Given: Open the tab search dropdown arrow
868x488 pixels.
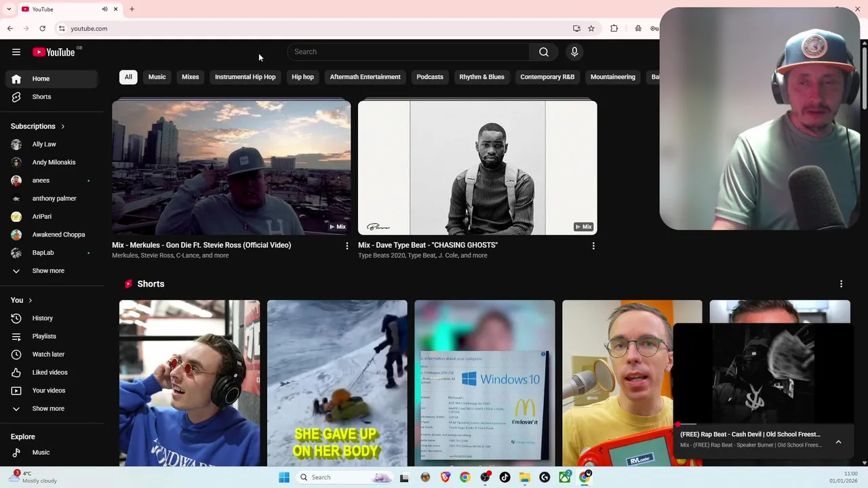Looking at the screenshot, I should [9, 9].
